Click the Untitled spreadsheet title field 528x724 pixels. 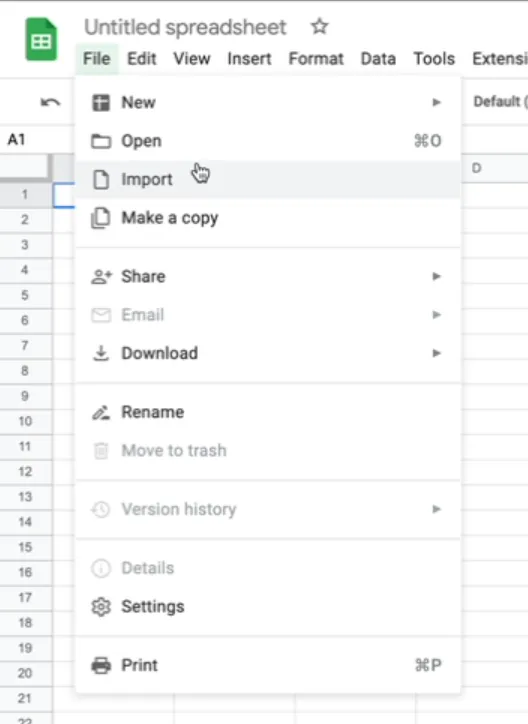185,27
